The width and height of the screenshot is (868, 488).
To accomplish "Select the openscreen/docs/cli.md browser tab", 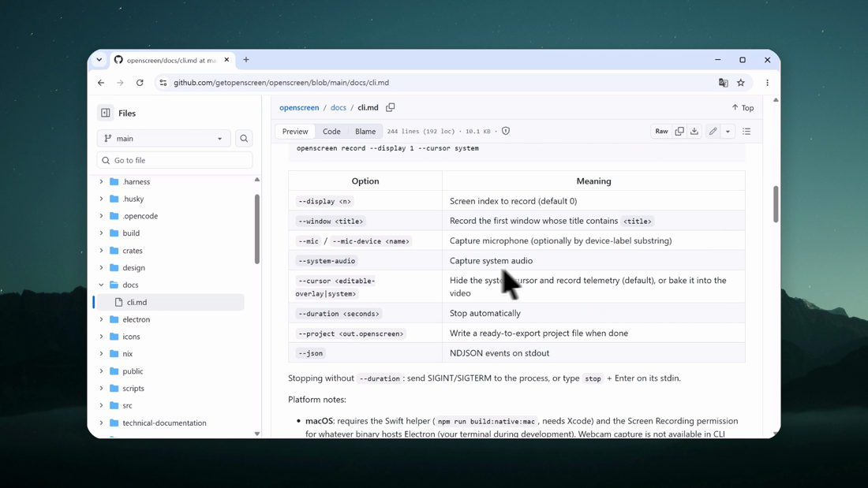I will click(x=171, y=60).
